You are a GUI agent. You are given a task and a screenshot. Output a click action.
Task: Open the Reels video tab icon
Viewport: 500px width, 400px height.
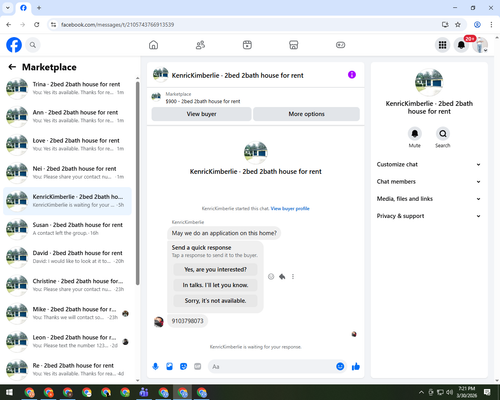point(247,45)
